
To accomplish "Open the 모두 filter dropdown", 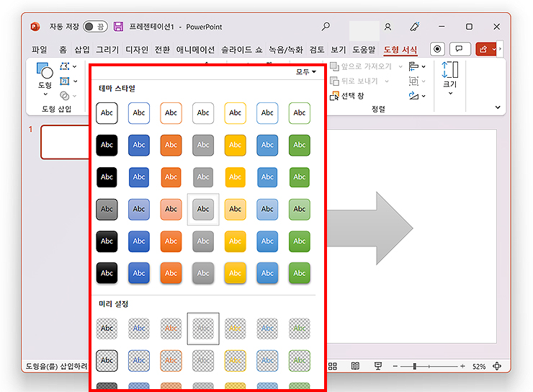I will 306,72.
